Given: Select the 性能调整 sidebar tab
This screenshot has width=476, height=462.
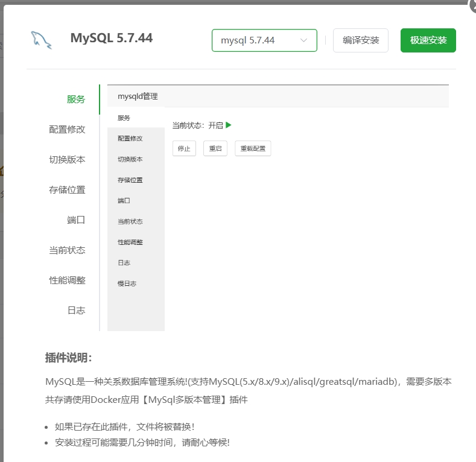Looking at the screenshot, I should [x=67, y=280].
